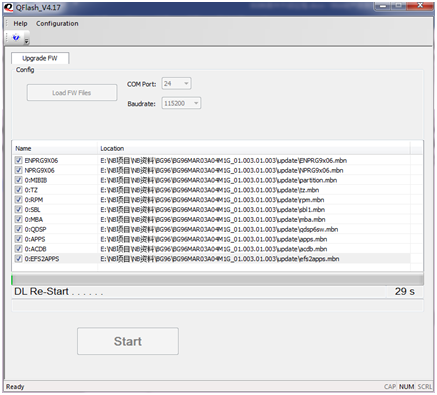Toggle the 0:QDSP checkbox

pos(19,229)
